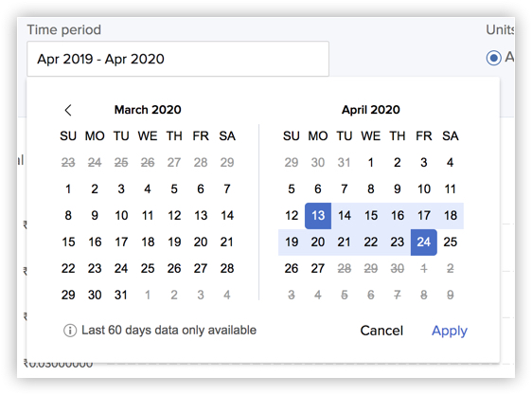Image resolution: width=532 pixels, height=395 pixels.
Task: Select April 12 in the April calendar
Action: coord(292,216)
